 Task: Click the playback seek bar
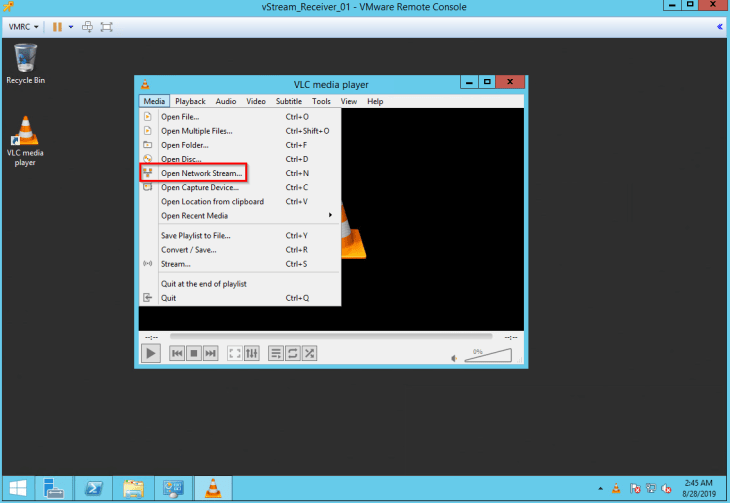click(x=330, y=336)
